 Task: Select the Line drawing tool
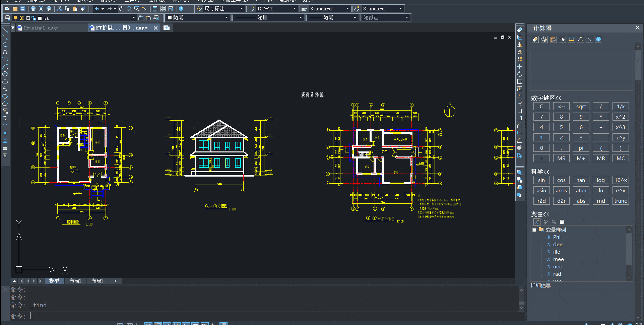[5, 30]
